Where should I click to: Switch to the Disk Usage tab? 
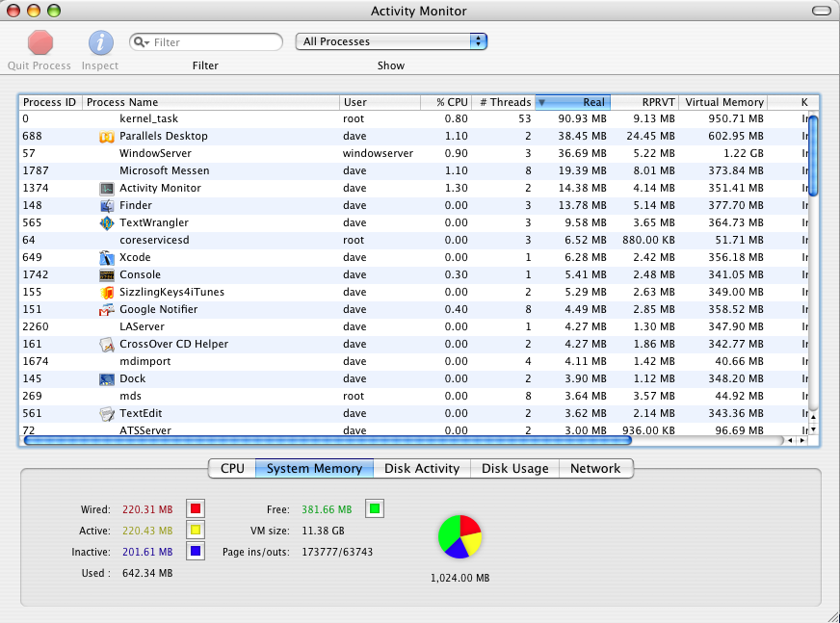point(514,468)
